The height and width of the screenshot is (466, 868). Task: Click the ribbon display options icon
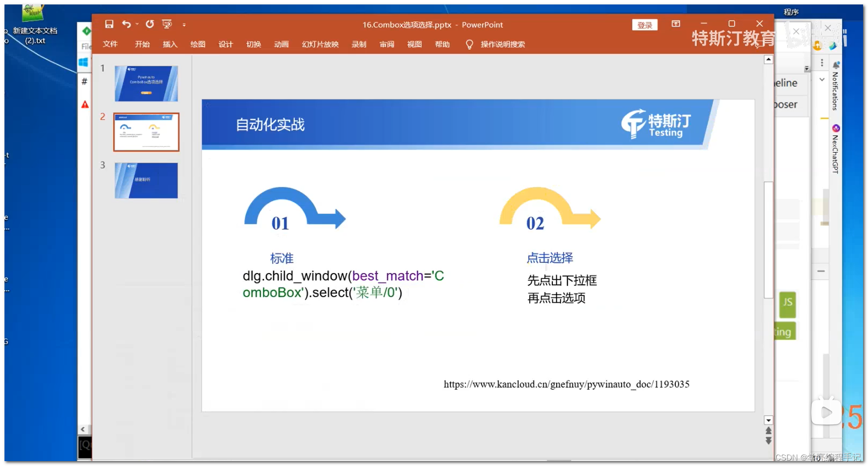[x=676, y=24]
